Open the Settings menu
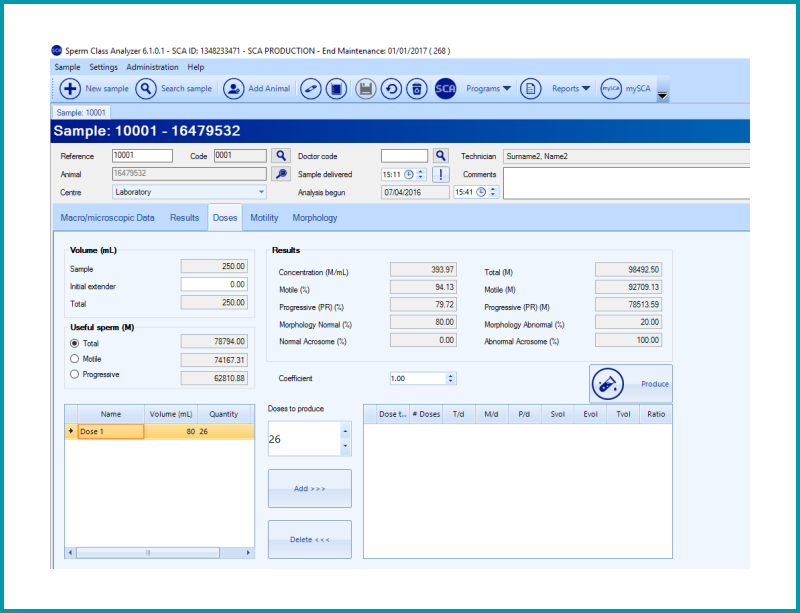 tap(103, 67)
